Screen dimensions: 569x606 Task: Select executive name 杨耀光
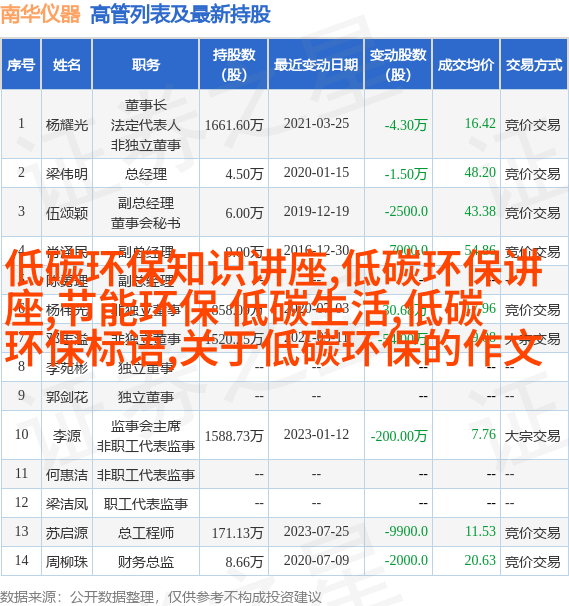click(x=67, y=125)
